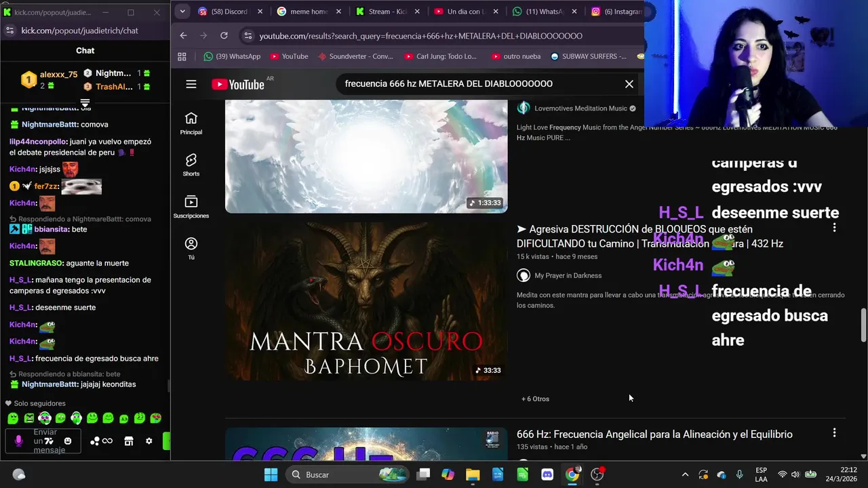
Task: Open the Chrome apps grid in bookmarks bar
Action: click(x=182, y=56)
